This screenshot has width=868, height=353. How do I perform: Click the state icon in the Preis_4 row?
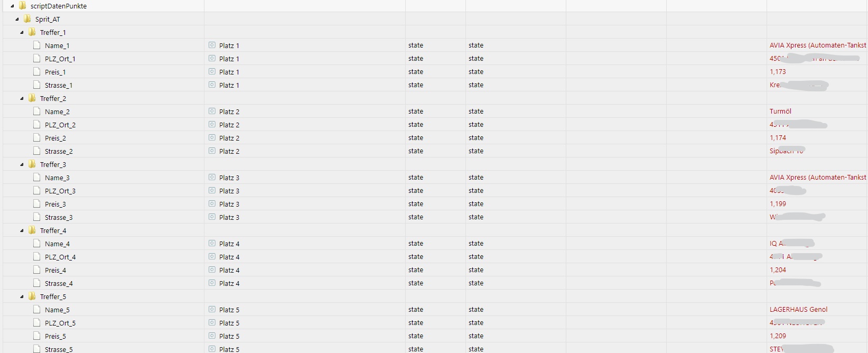point(212,270)
